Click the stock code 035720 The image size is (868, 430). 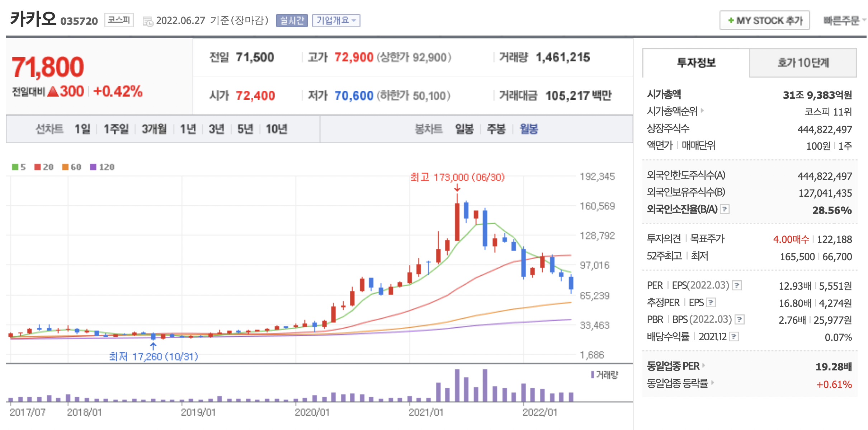79,21
